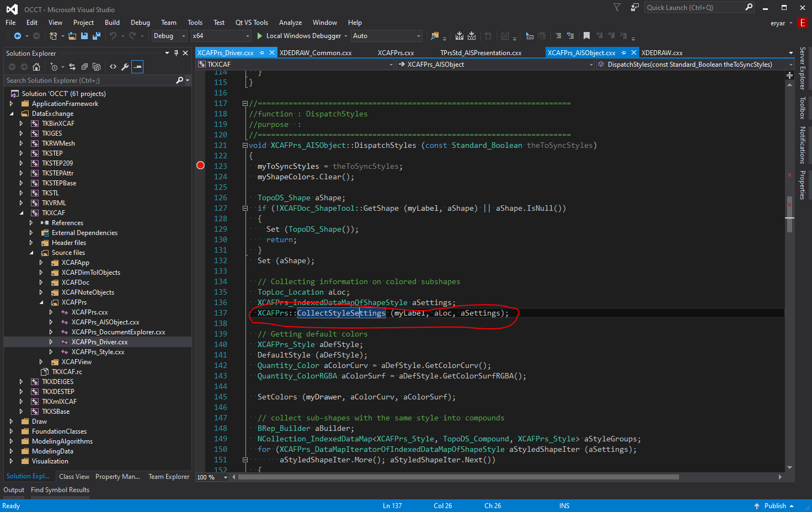812x512 pixels.
Task: Remove the breakpoint on line 123
Action: (x=200, y=165)
